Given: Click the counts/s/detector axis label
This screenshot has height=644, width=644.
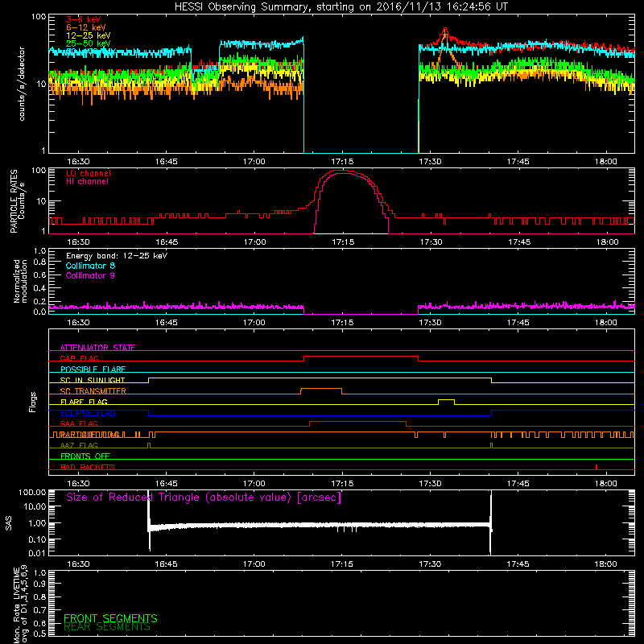Looking at the screenshot, I should 22,84.
